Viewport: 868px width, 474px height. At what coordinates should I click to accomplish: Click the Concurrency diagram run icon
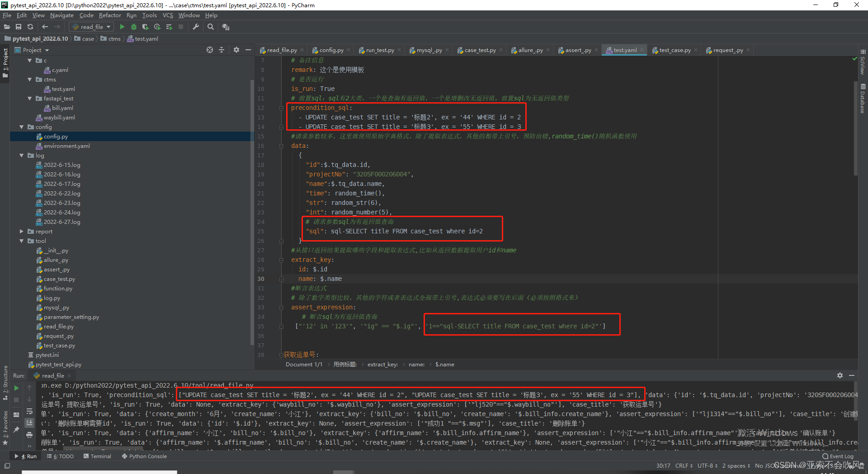(169, 27)
